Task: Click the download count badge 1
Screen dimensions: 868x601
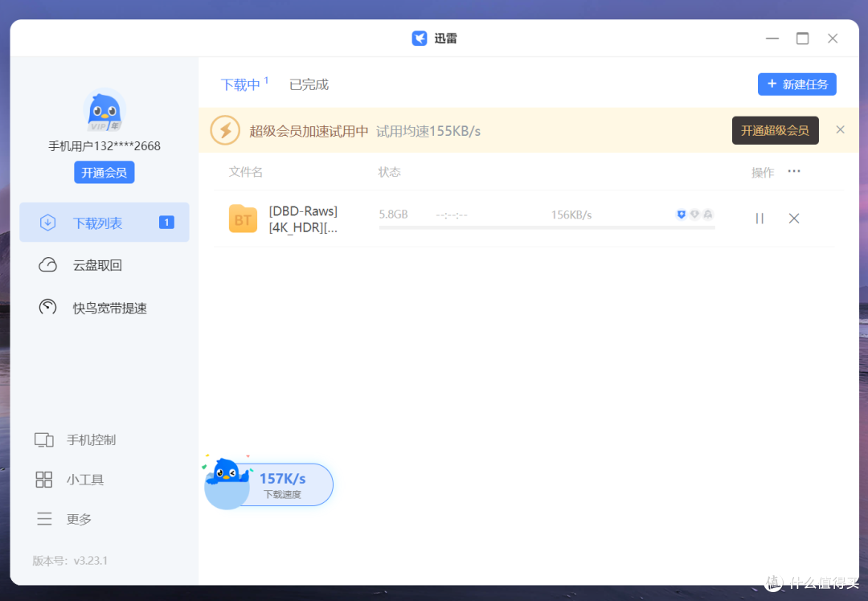Action: tap(166, 223)
